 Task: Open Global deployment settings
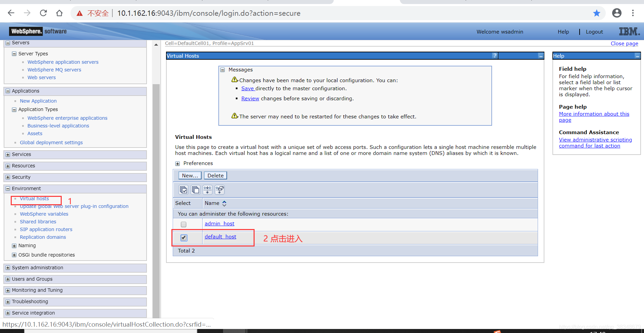[x=51, y=143]
